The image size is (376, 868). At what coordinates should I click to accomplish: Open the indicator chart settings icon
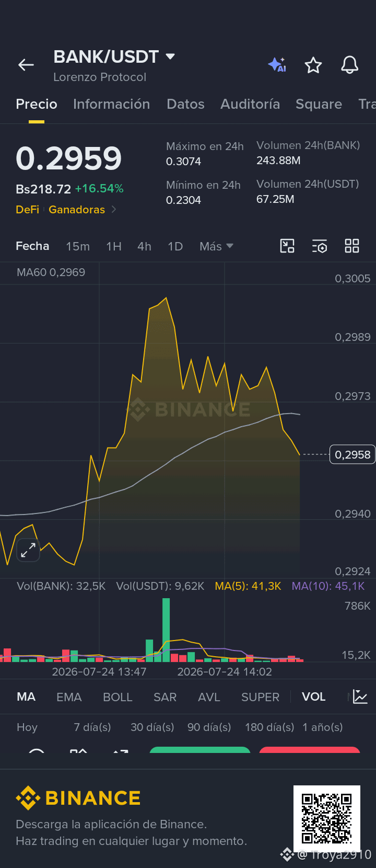(360, 696)
